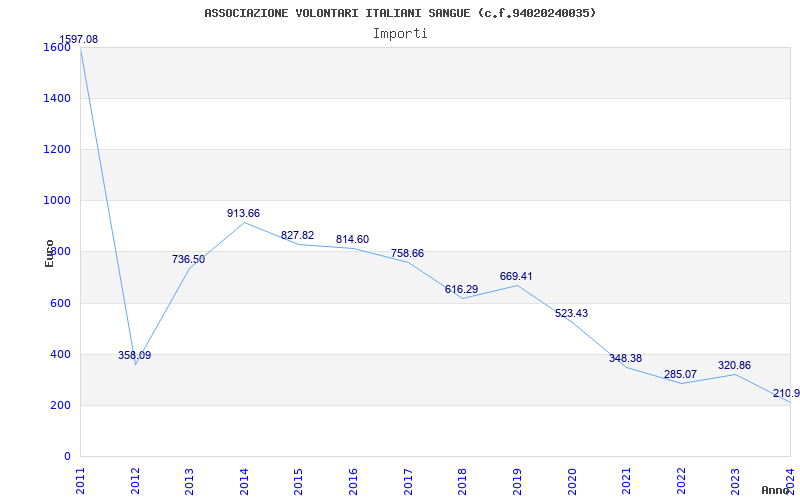Click the Importi chart subtitle
This screenshot has width=800, height=500.
click(x=400, y=33)
